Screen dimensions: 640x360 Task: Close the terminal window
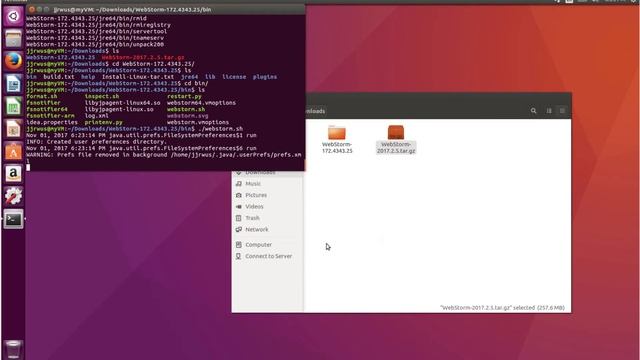pos(31,9)
